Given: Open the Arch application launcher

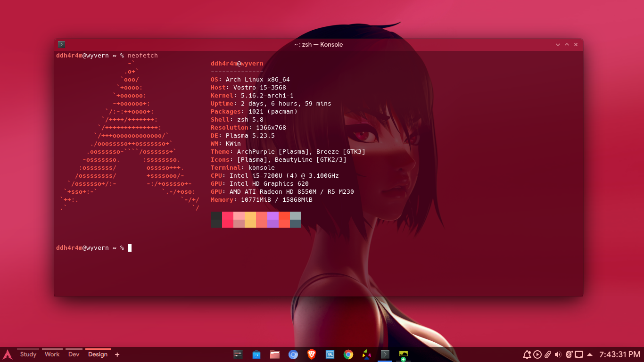Looking at the screenshot, I should point(8,354).
